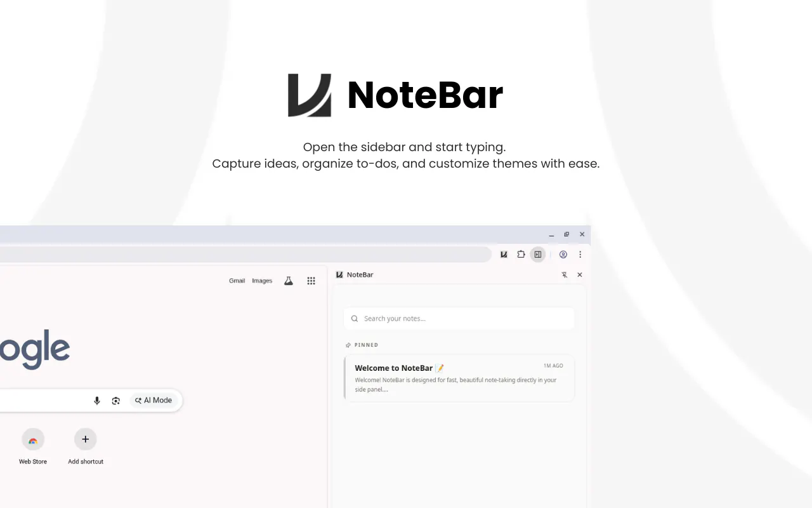The image size is (812, 508).
Task: Search by image with Lens icon
Action: tap(115, 401)
